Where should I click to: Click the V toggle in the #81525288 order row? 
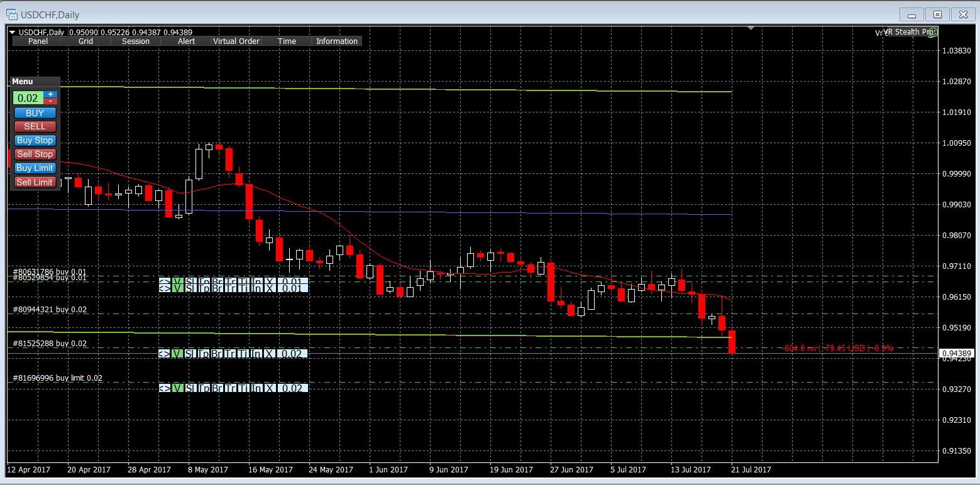(x=177, y=354)
